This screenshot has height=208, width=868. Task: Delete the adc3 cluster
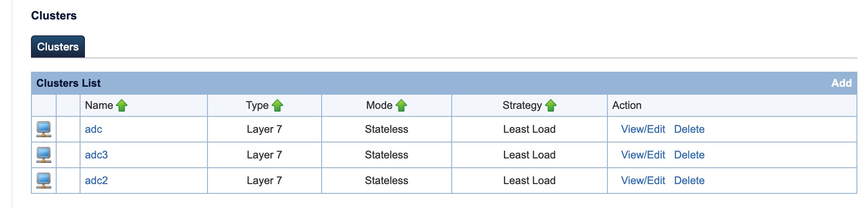689,155
